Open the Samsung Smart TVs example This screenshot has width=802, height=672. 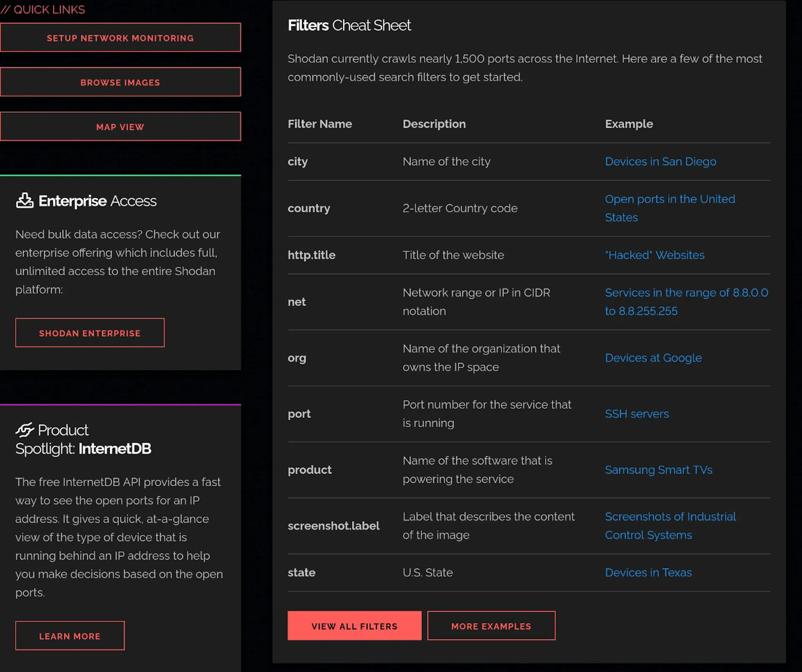click(659, 470)
